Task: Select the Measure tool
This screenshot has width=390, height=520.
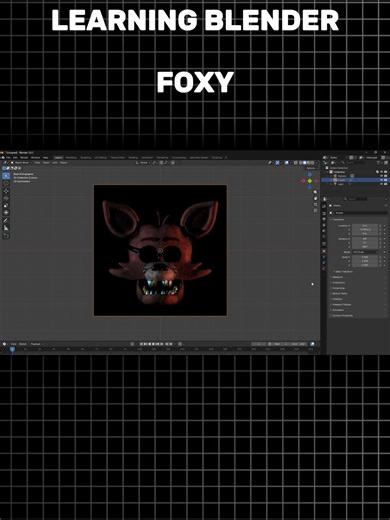Action: 6,228
